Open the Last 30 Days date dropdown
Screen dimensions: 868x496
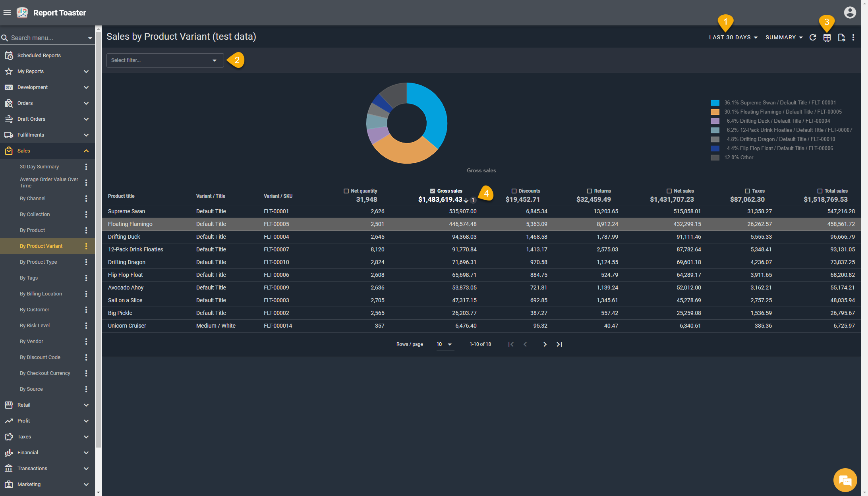733,37
